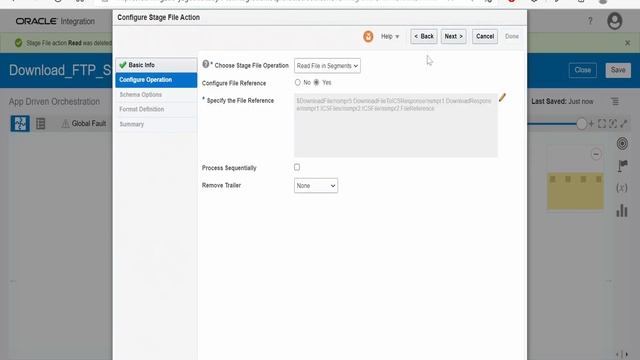This screenshot has width=640, height=360.
Task: Open the Triggers target icon in side panel
Action: coord(622,144)
